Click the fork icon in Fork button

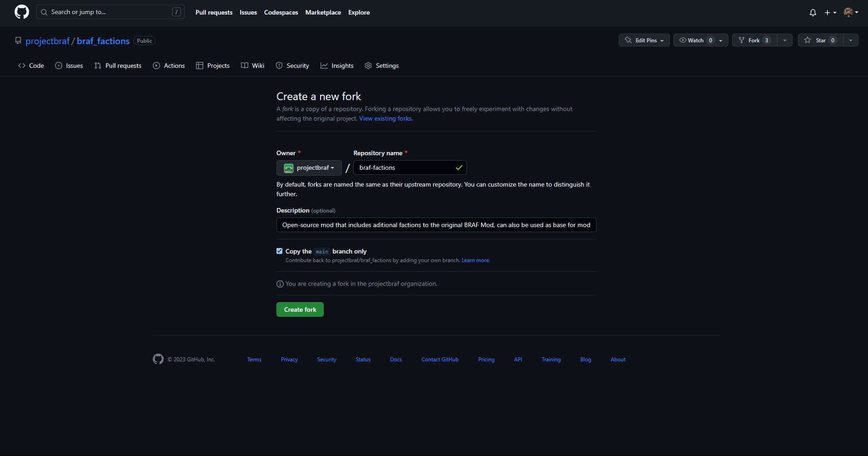click(742, 40)
